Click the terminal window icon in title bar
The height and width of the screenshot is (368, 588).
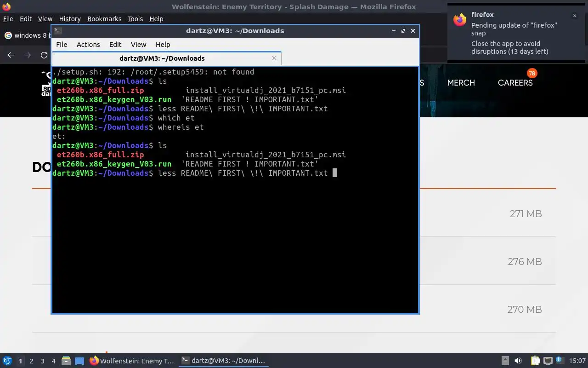[x=57, y=31]
